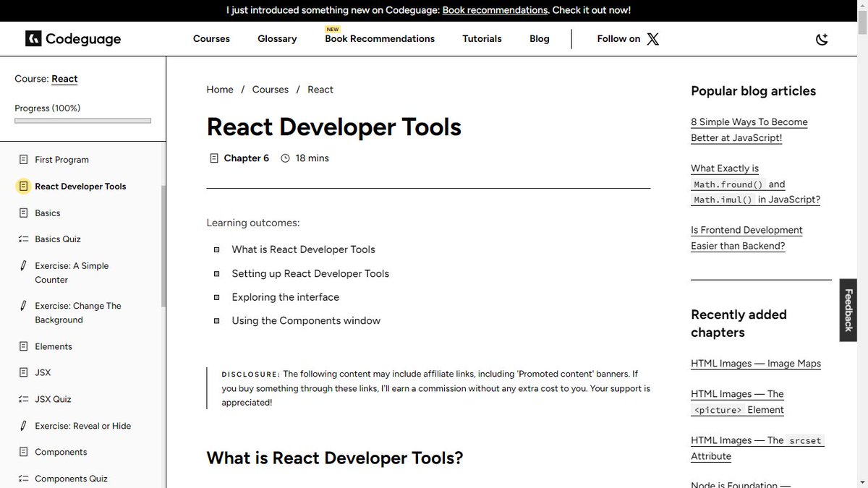Click the Popular blog articles heading
The image size is (868, 488).
tap(753, 91)
